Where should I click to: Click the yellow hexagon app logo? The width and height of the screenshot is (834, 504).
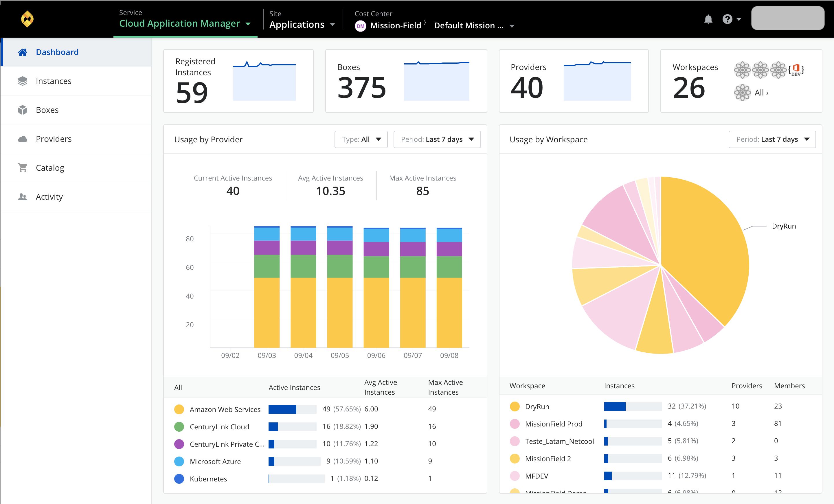[x=27, y=19]
